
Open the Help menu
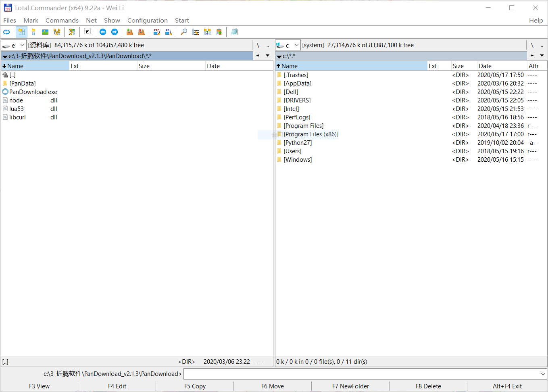click(536, 20)
